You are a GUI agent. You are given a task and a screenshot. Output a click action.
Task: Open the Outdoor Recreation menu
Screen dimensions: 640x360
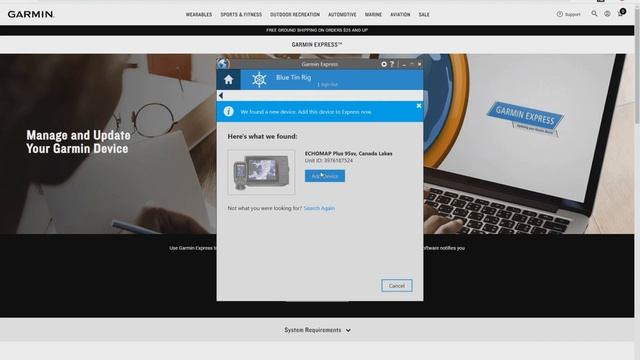click(295, 14)
